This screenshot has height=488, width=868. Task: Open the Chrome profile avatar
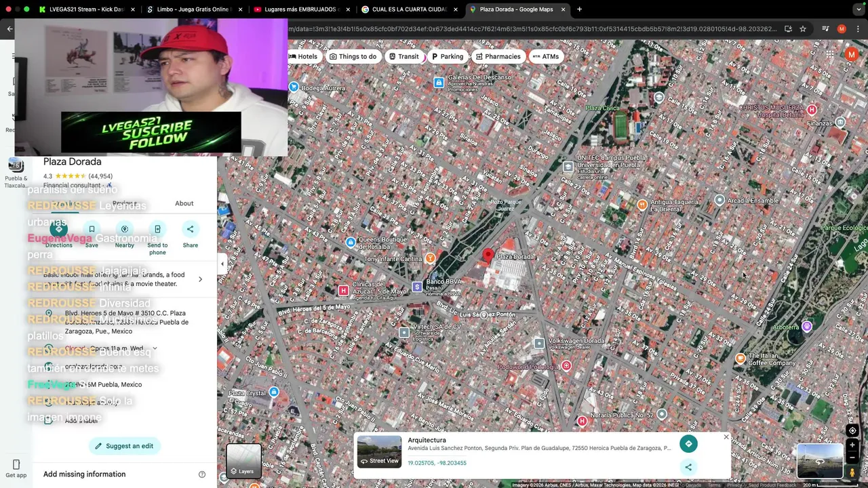tap(842, 29)
